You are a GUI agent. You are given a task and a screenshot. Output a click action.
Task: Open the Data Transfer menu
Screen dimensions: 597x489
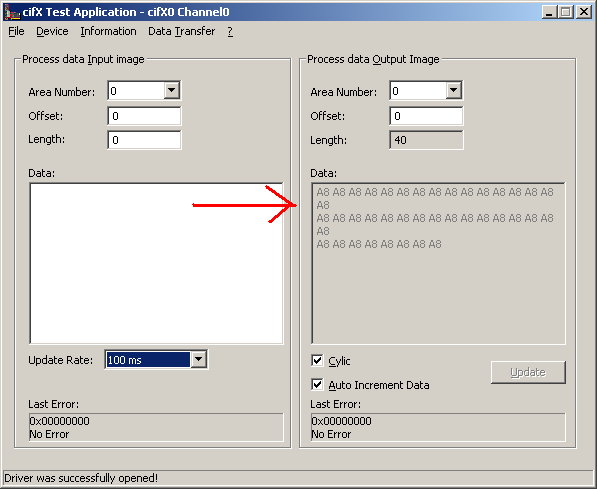[182, 31]
